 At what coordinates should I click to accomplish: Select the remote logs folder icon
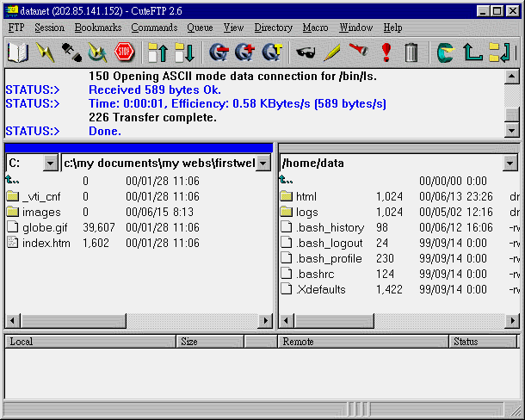[287, 212]
